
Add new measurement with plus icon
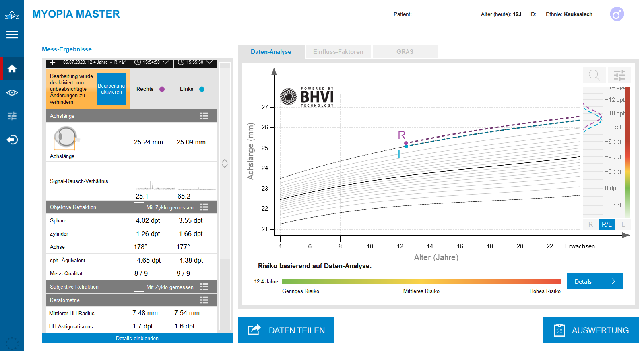tap(52, 63)
